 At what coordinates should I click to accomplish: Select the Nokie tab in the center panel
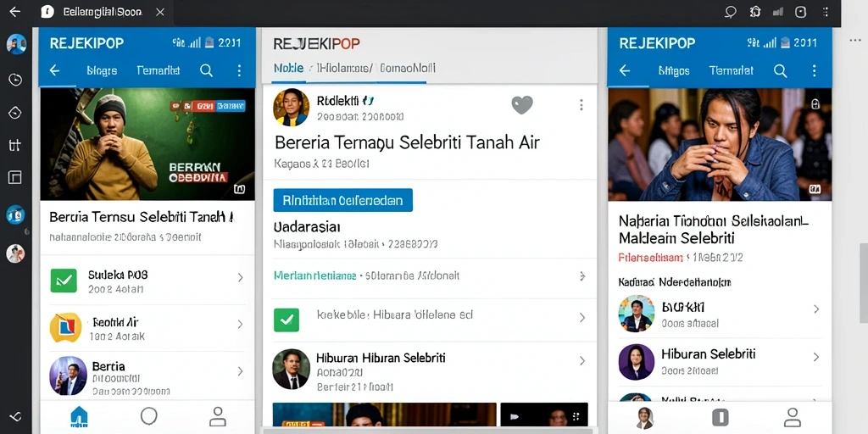[x=288, y=68]
